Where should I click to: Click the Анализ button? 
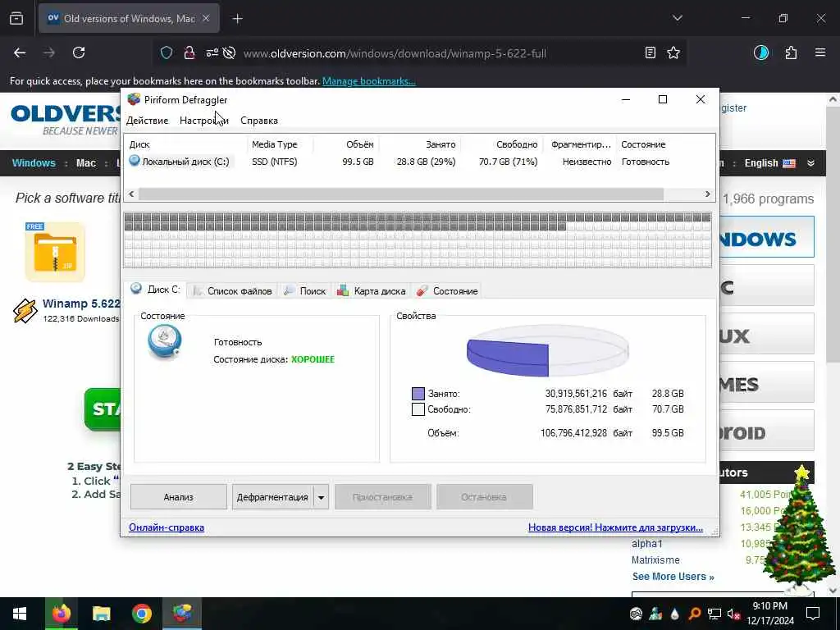178,497
